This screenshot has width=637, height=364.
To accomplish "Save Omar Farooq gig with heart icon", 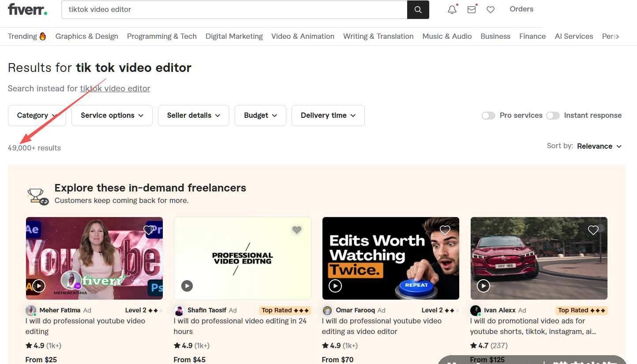I will pos(445,230).
